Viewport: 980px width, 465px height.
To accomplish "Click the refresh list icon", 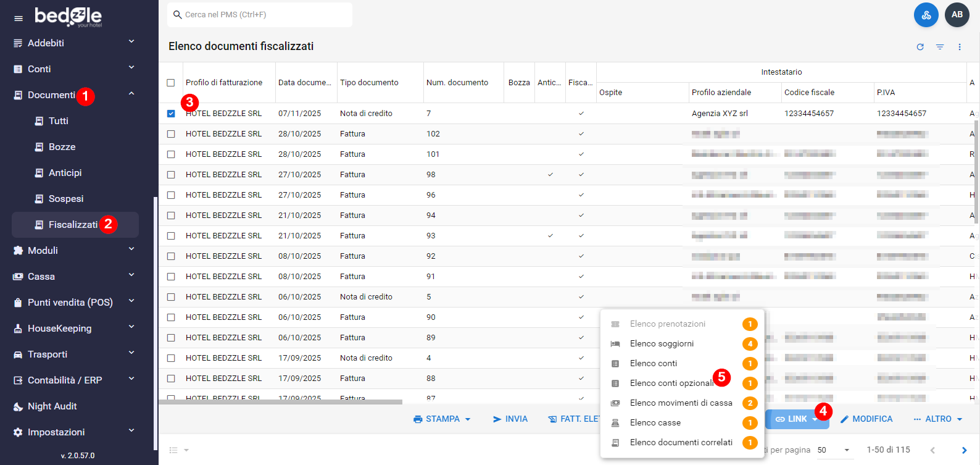I will click(x=920, y=47).
